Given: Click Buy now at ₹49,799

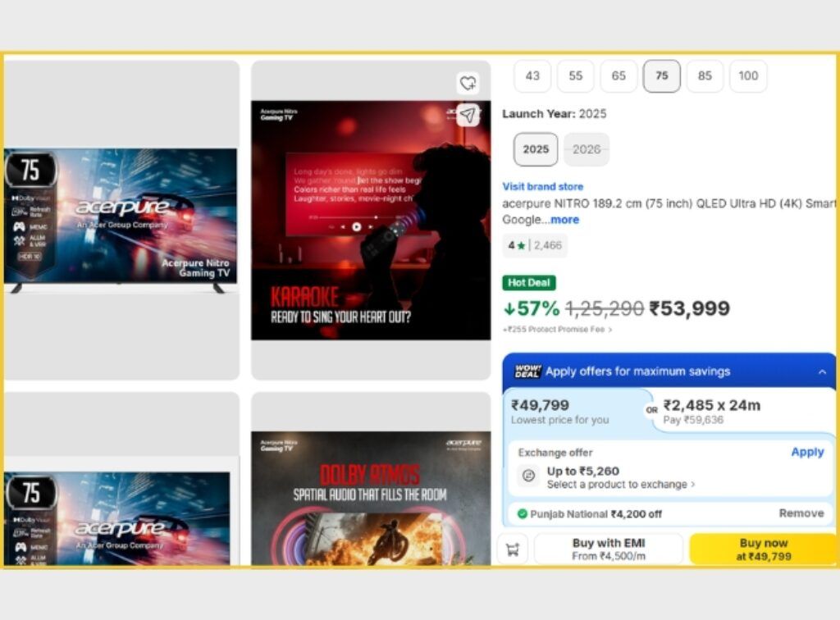Looking at the screenshot, I should click(764, 549).
